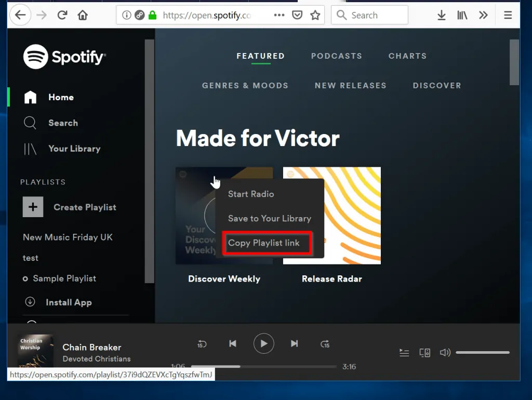Image resolution: width=532 pixels, height=400 pixels.
Task: Click Create Playlist in the sidebar
Action: pos(85,207)
